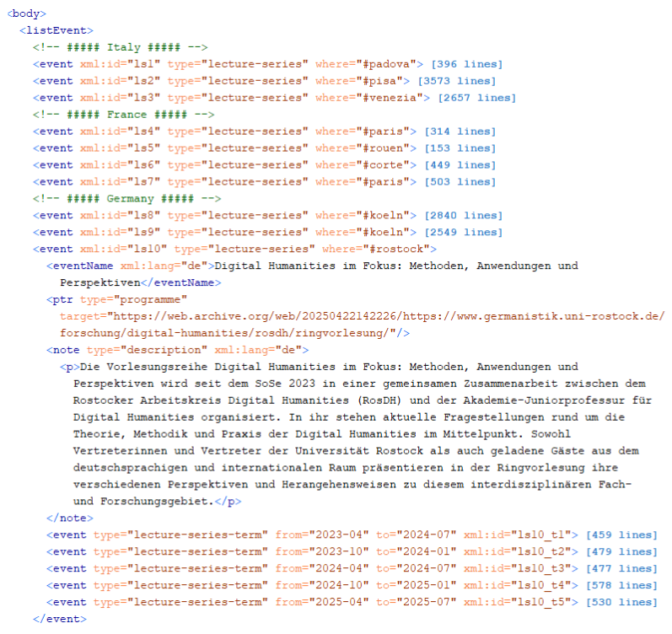The width and height of the screenshot is (672, 634).
Task: Expand folded '[477 lines]' of ls10_t3
Action: pyautogui.click(x=622, y=568)
